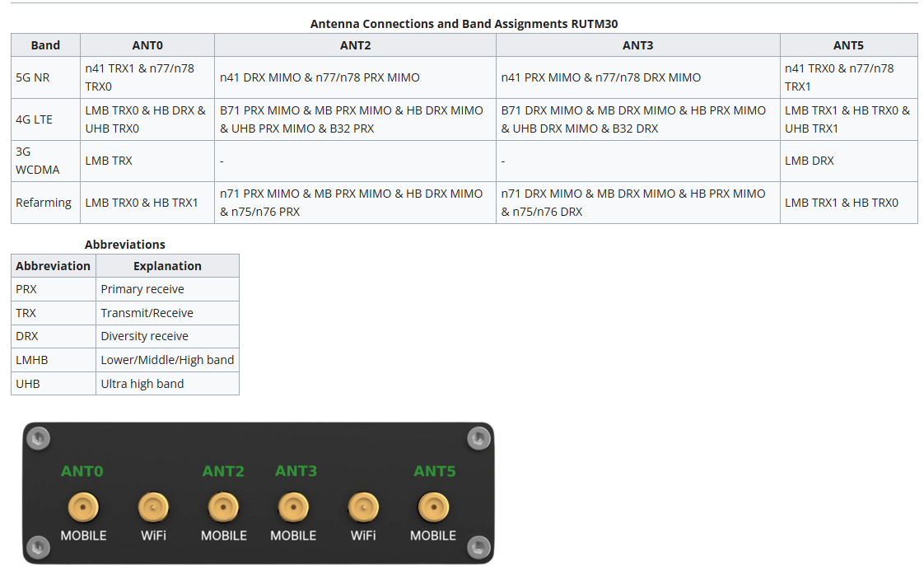
Task: Select the UHB abbreviation cell
Action: pyautogui.click(x=28, y=384)
